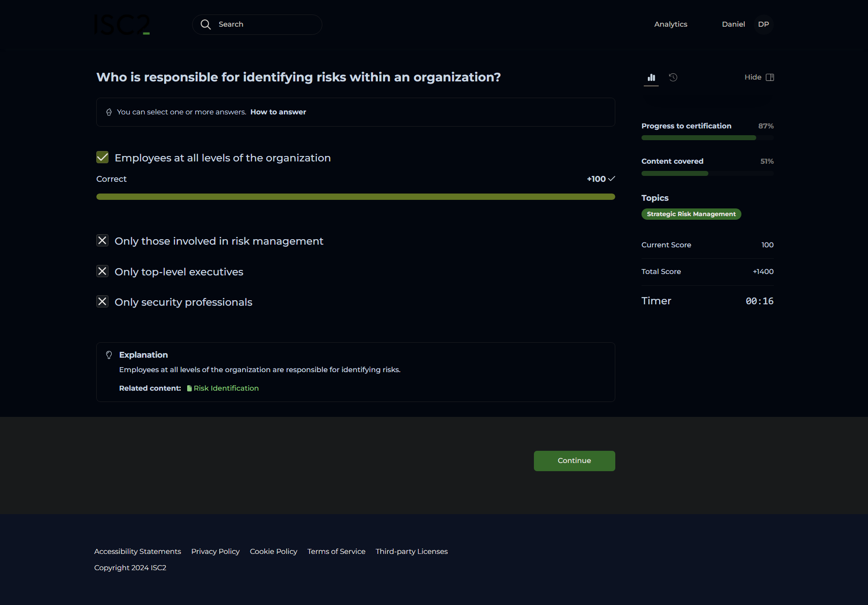
Task: Click the Hide sidebar panel icon
Action: click(770, 77)
